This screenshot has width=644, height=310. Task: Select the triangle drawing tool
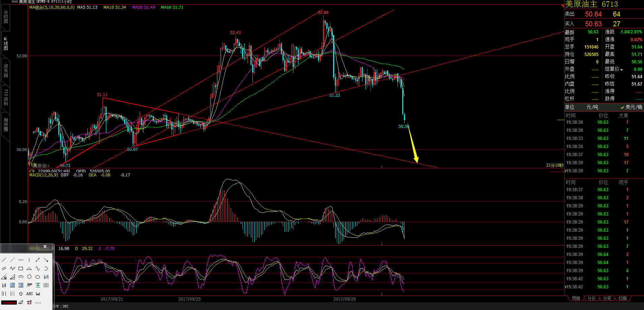click(x=29, y=269)
